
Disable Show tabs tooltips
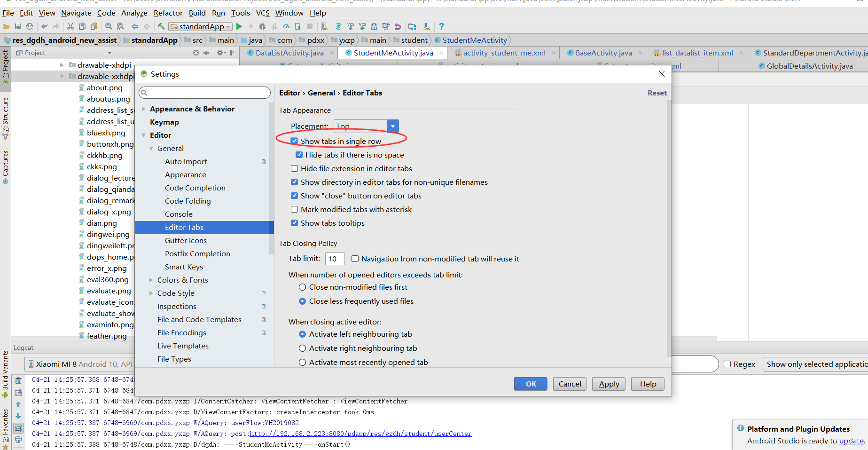(294, 223)
